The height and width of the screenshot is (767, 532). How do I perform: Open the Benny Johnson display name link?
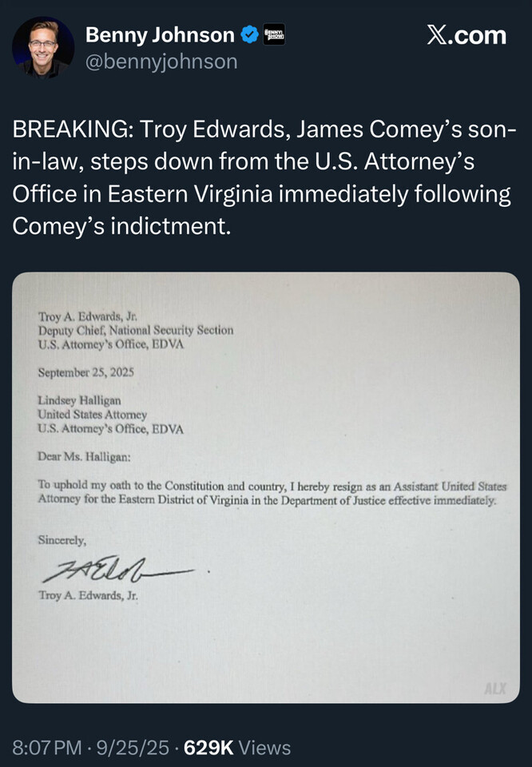pos(160,35)
